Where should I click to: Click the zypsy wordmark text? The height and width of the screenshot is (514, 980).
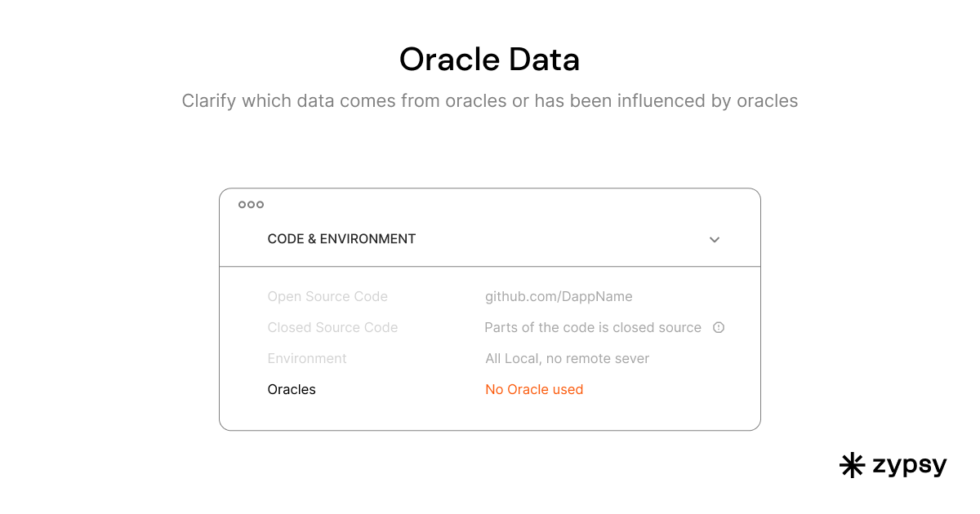pyautogui.click(x=909, y=466)
